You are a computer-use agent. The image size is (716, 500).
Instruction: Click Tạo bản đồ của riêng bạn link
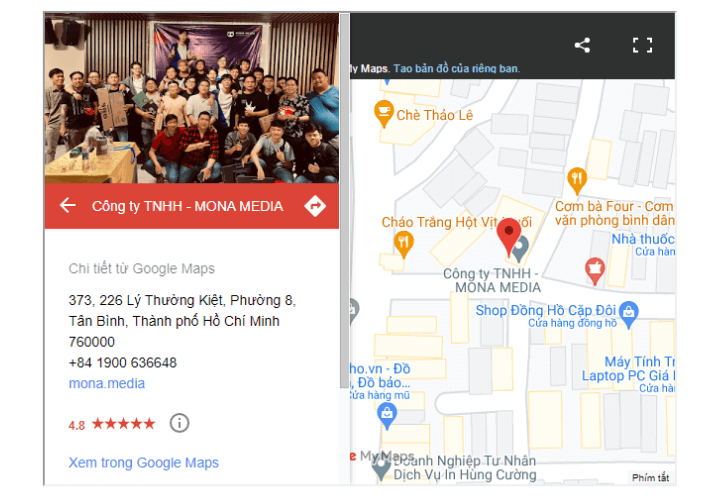coord(457,68)
